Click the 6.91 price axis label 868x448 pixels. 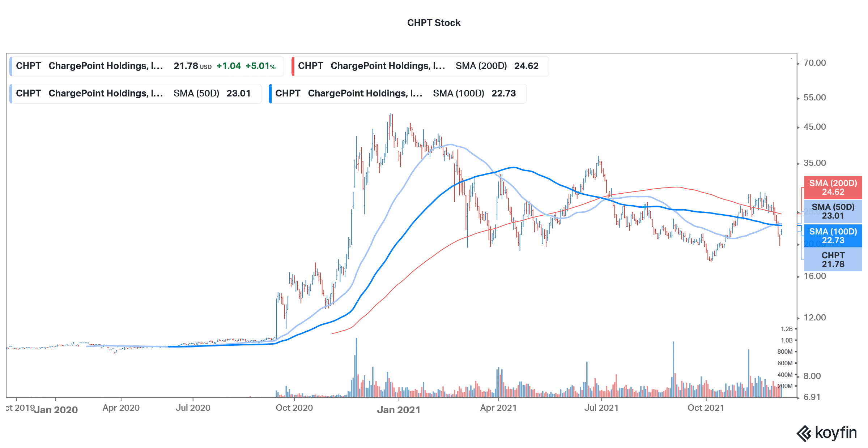[812, 397]
